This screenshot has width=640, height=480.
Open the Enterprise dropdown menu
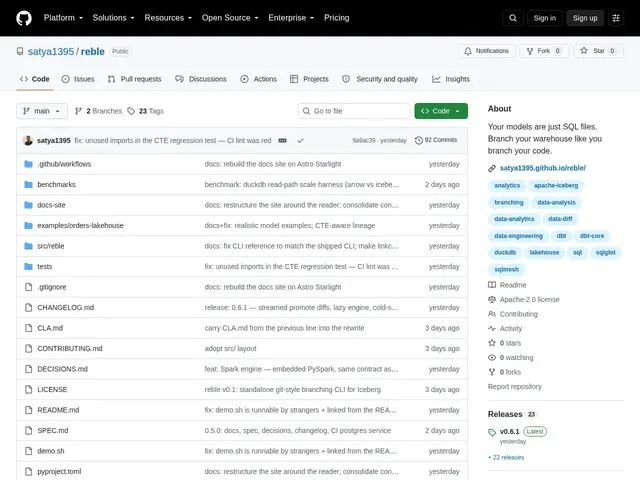coord(291,18)
